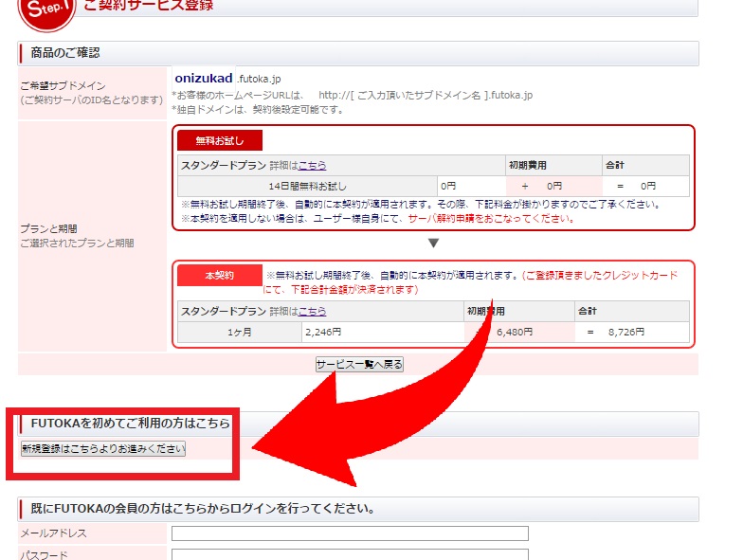This screenshot has height=560, width=743.
Task: Click the 6,480円 initial fee cell
Action: click(x=516, y=332)
